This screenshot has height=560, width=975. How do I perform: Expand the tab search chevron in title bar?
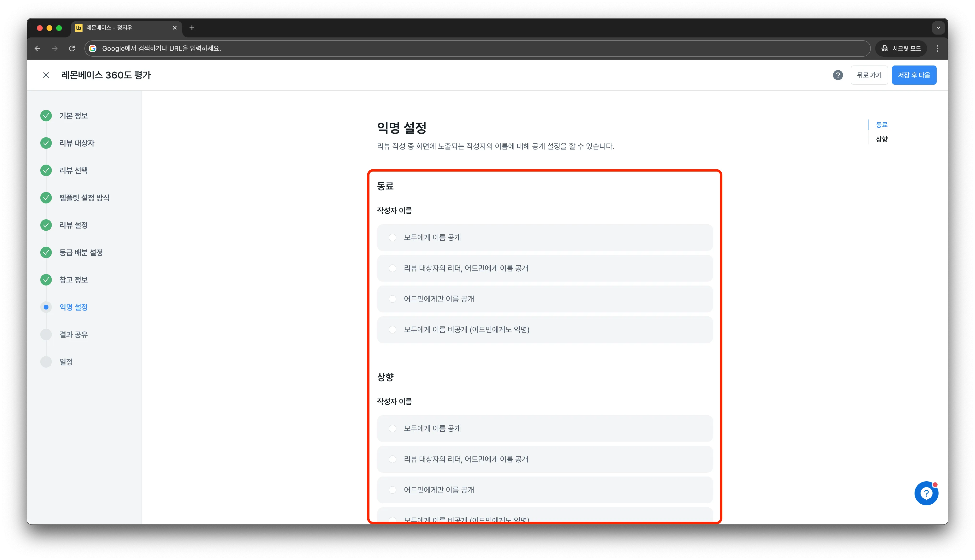(x=938, y=28)
